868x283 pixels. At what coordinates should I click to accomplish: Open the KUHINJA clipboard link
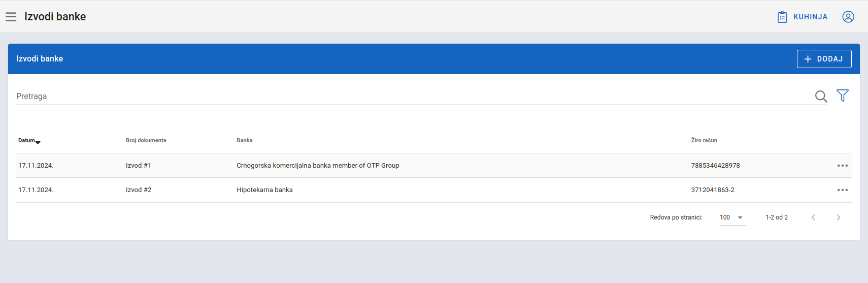tap(803, 17)
